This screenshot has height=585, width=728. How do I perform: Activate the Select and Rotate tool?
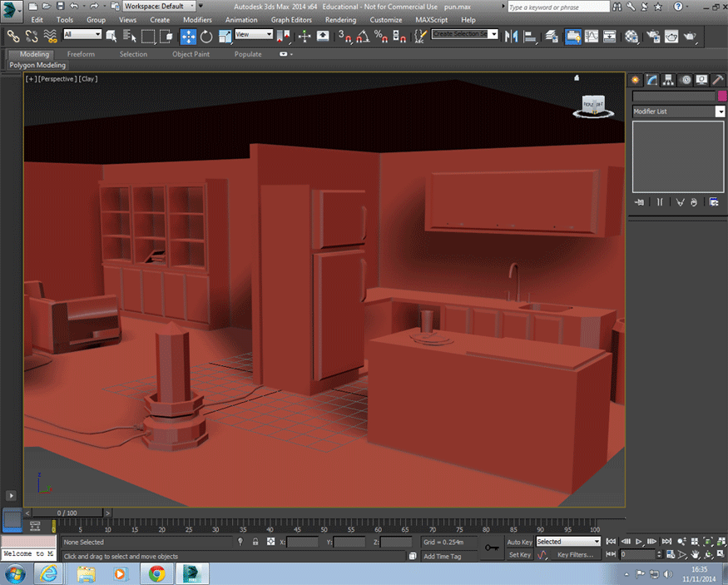[x=206, y=36]
